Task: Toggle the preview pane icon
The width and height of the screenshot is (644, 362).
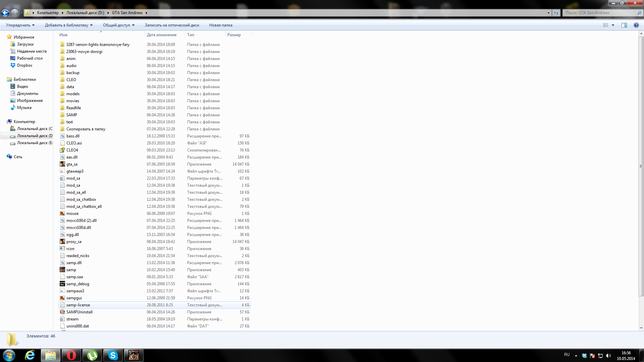Action: pyautogui.click(x=624, y=25)
